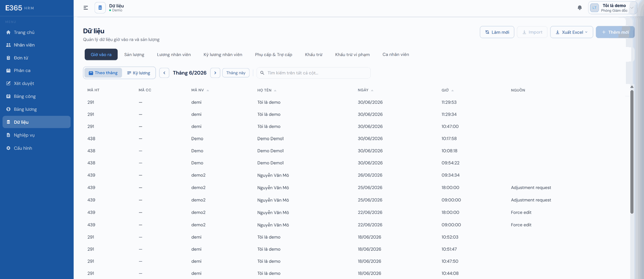Select the row with time 11:29:53
The height and width of the screenshot is (279, 644).
click(356, 102)
